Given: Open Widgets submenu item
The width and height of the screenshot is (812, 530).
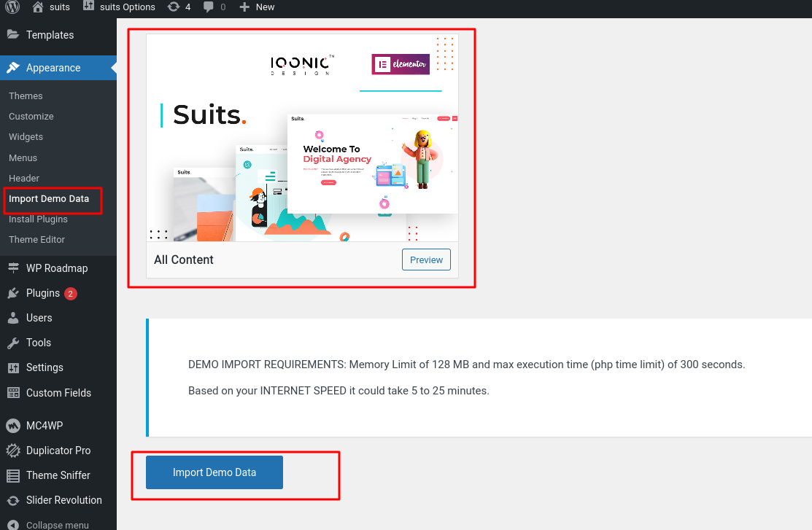Looking at the screenshot, I should [x=26, y=136].
